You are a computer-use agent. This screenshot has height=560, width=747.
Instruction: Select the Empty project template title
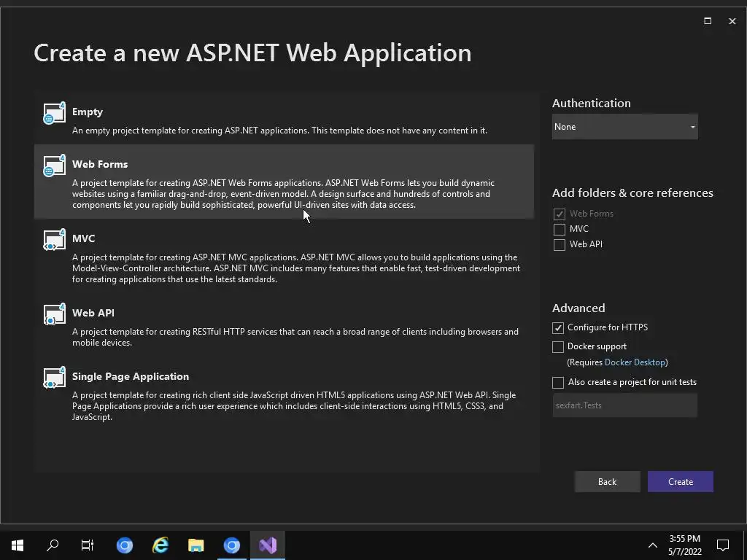pyautogui.click(x=88, y=112)
